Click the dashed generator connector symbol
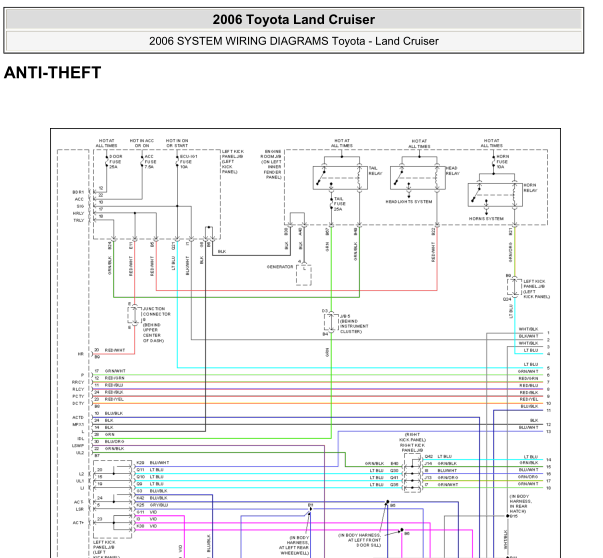Viewport: 603px width, 558px height. 304,275
